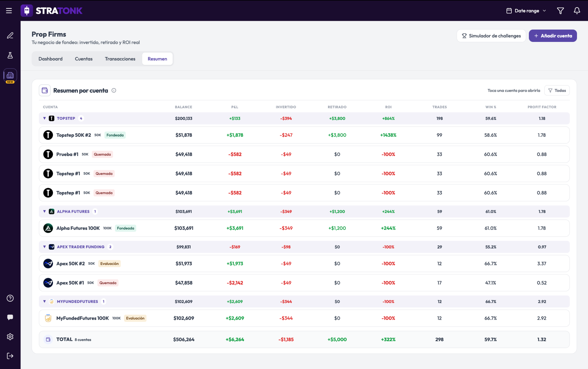
Task: Switch to the Cuentas tab
Action: click(x=84, y=59)
